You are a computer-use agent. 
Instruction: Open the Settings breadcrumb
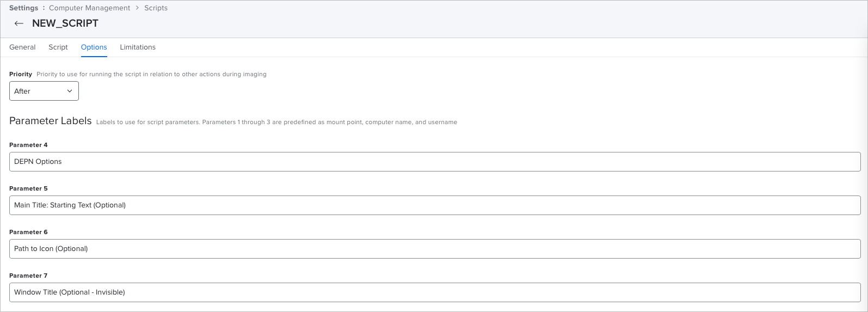coord(23,8)
